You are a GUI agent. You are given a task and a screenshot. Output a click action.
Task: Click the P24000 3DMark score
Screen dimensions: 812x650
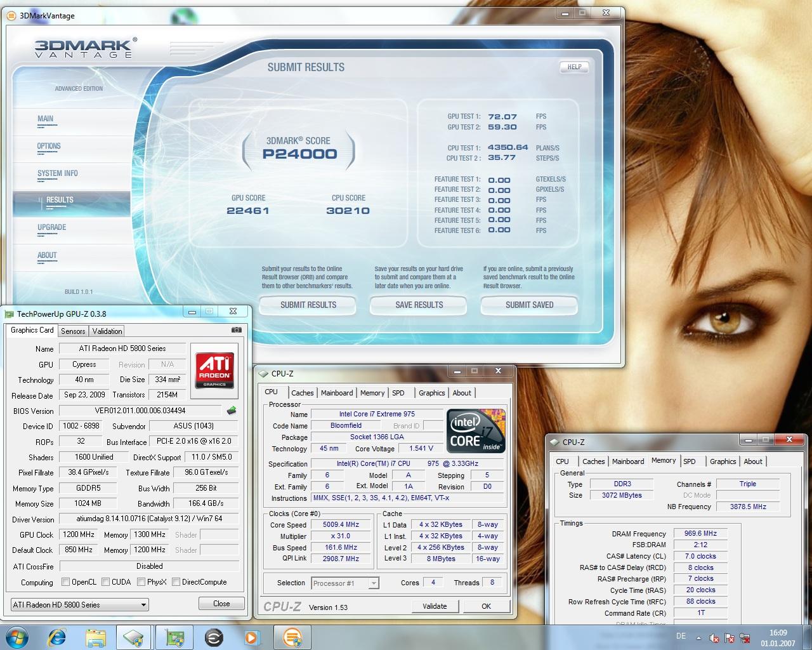tap(300, 154)
